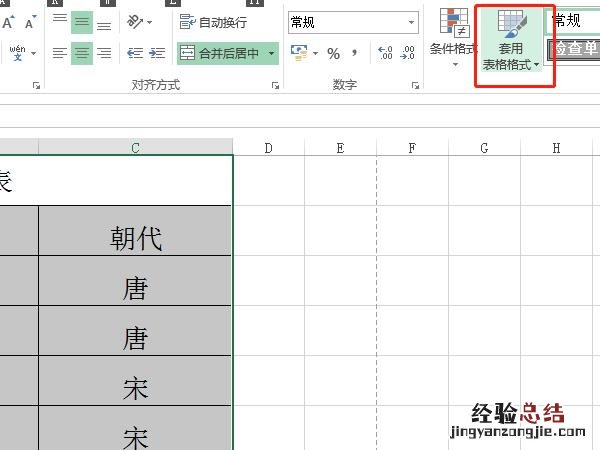Image resolution: width=600 pixels, height=450 pixels.
Task: Select column C header
Action: 135,147
